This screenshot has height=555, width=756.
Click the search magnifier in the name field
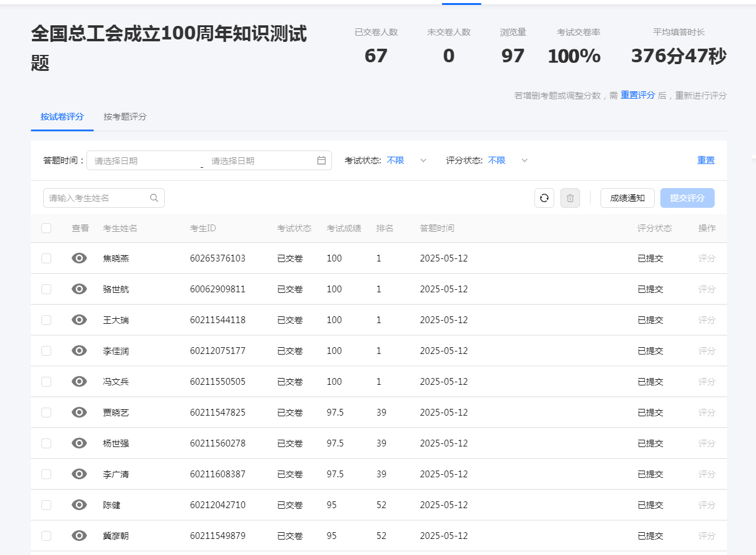pos(154,197)
